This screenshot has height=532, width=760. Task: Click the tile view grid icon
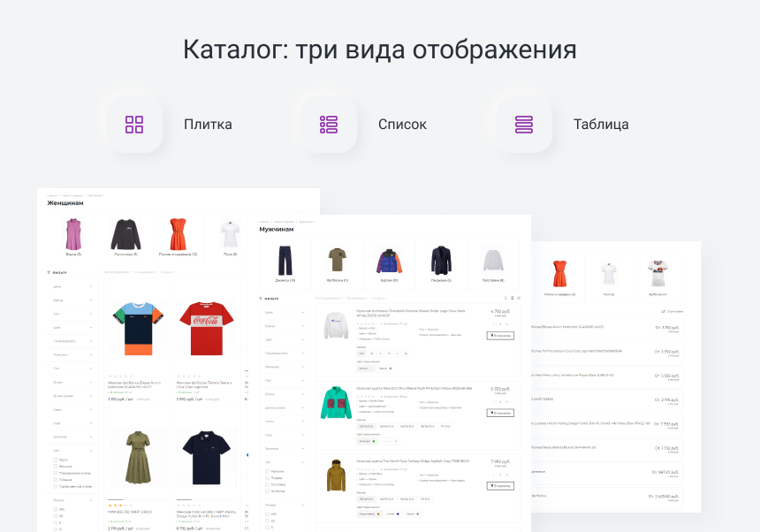(134, 125)
